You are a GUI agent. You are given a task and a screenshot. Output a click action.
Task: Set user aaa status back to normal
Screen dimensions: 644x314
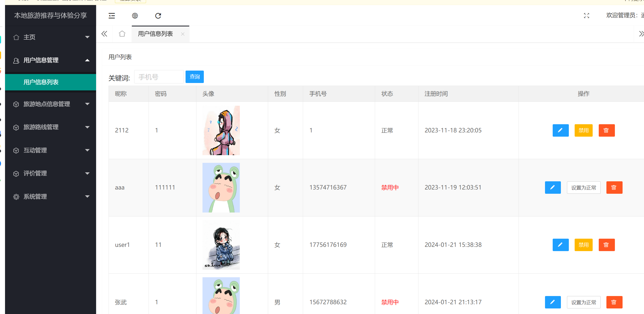click(x=584, y=187)
